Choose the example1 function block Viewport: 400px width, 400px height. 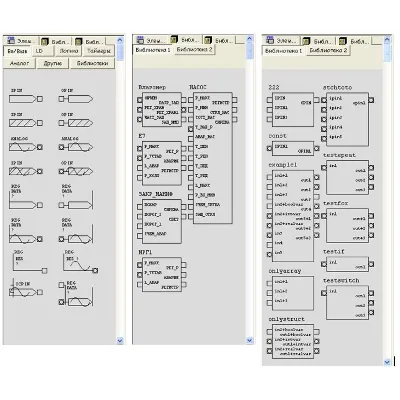(293, 216)
